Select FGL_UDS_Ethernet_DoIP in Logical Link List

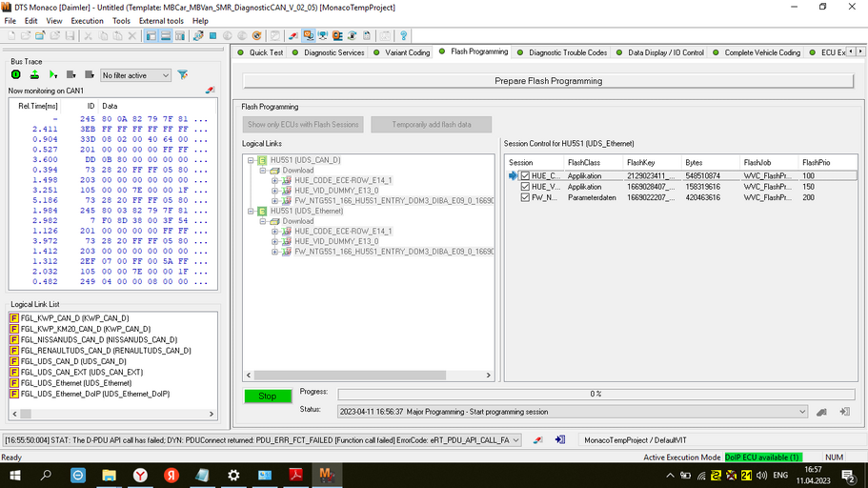95,394
